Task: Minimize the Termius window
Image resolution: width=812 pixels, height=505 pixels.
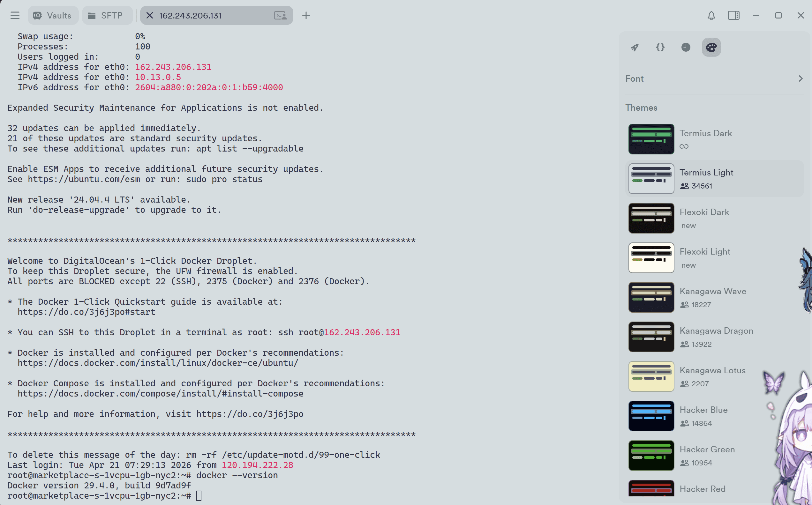Action: pyautogui.click(x=756, y=15)
